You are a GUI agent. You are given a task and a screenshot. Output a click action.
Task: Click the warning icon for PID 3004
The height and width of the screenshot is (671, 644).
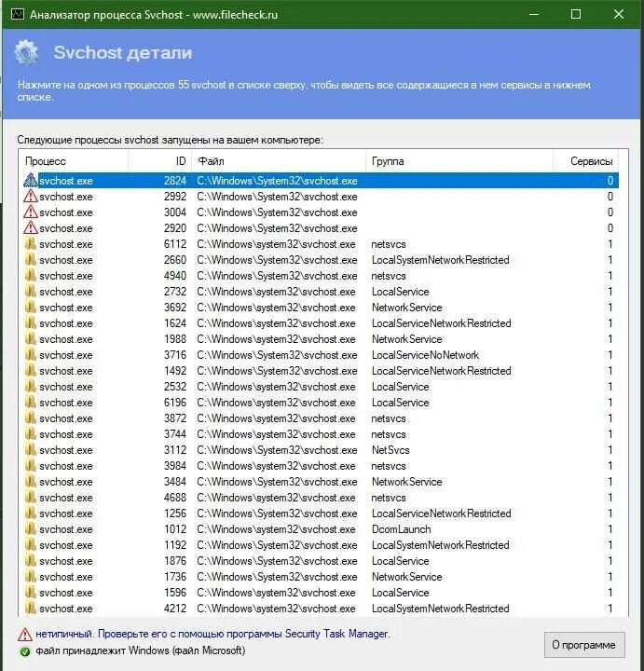click(x=31, y=212)
